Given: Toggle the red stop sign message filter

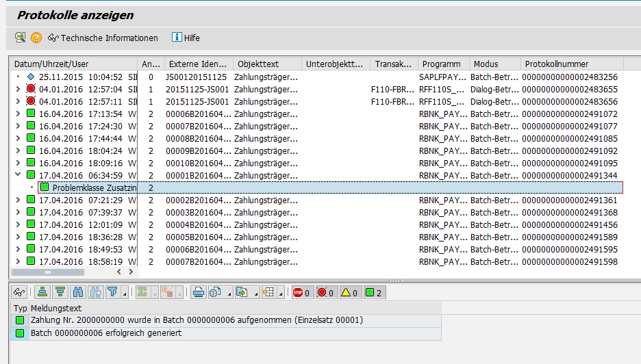Looking at the screenshot, I should pos(301,292).
